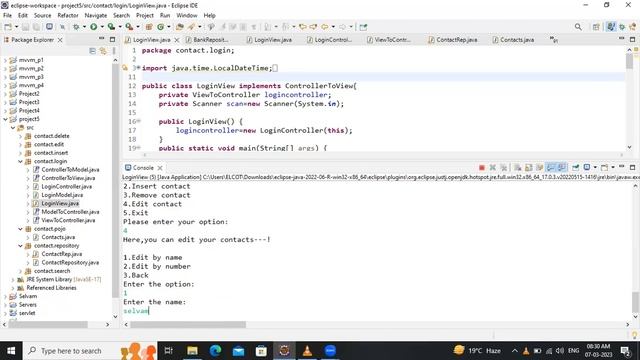Minimize the Console view
The width and height of the screenshot is (640, 360).
click(x=622, y=167)
